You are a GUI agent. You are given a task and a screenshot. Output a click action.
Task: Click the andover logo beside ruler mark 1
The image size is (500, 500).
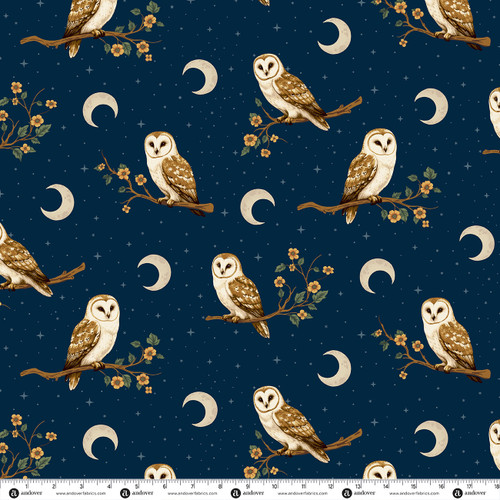[26, 493]
